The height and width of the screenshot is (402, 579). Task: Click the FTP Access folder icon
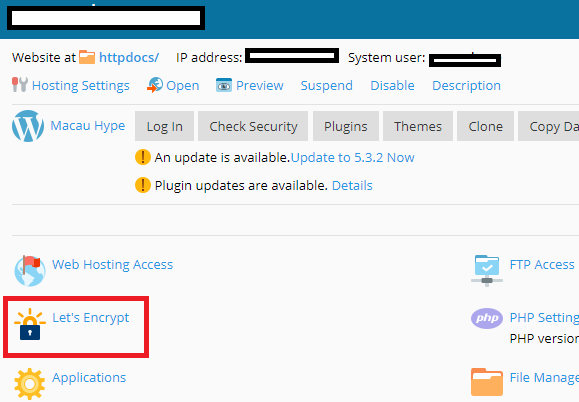(487, 271)
